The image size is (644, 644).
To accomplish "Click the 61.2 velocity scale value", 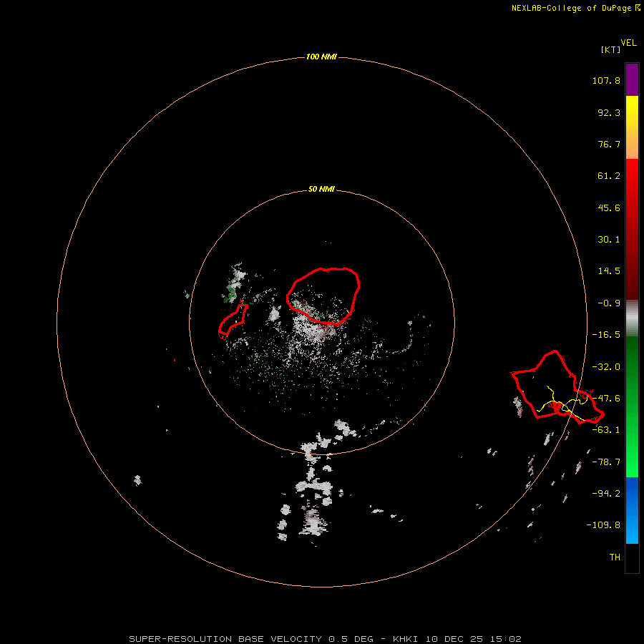I will pyautogui.click(x=609, y=176).
